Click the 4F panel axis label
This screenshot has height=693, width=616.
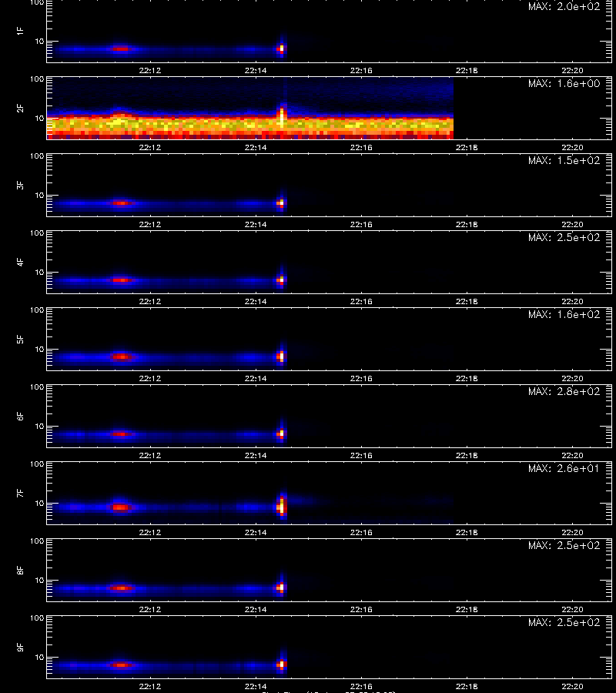19,262
